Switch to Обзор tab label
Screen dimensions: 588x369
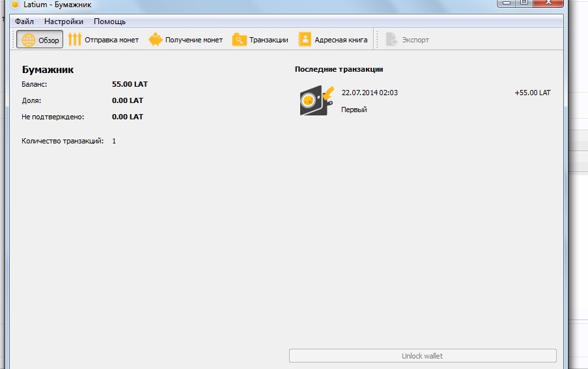click(x=49, y=40)
